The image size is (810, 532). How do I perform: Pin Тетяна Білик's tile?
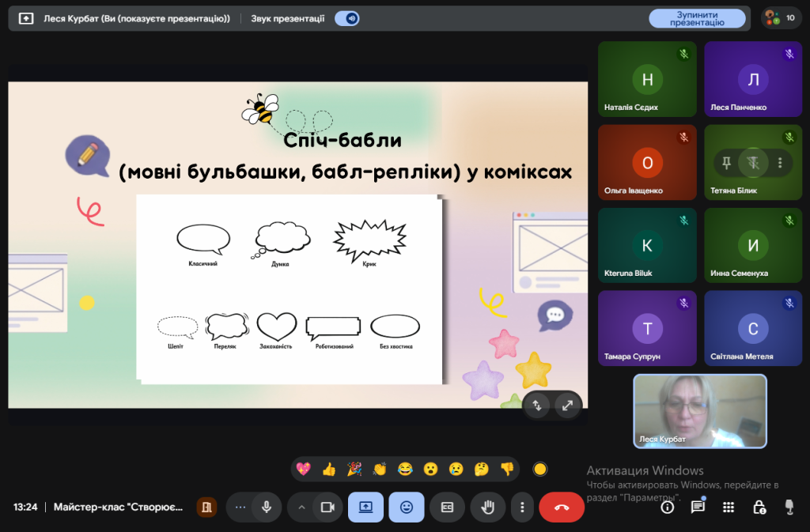[x=725, y=163]
